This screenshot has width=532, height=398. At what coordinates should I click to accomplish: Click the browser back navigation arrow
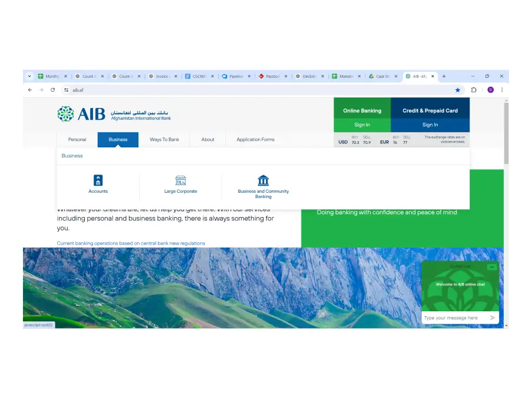click(x=29, y=90)
